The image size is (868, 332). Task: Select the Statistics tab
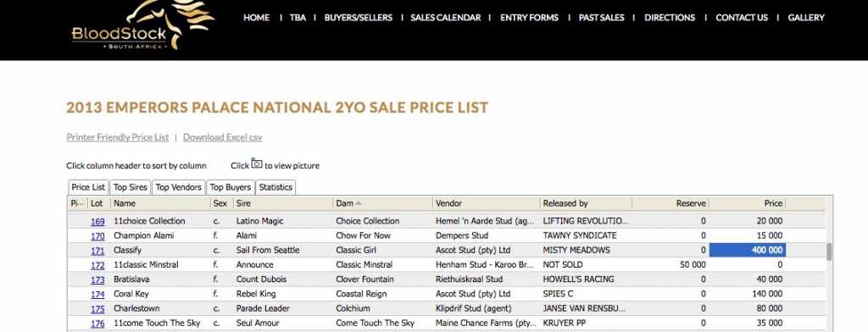275,187
